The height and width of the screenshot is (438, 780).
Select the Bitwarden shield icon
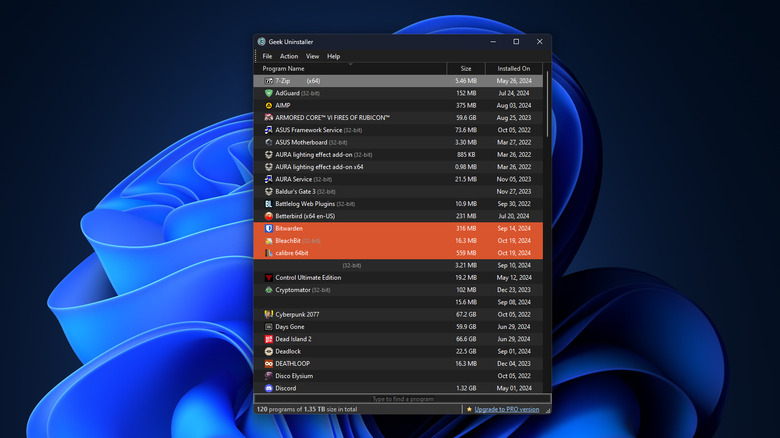click(269, 228)
